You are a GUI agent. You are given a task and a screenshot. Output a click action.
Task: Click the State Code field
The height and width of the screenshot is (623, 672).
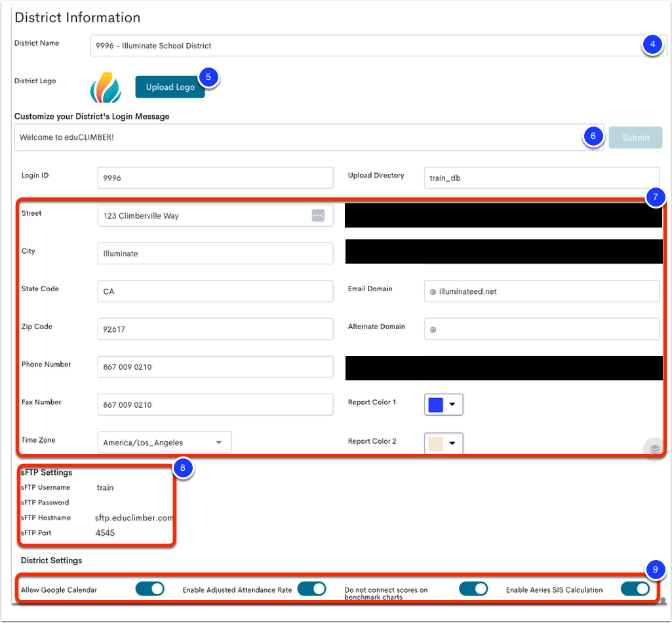pos(215,291)
